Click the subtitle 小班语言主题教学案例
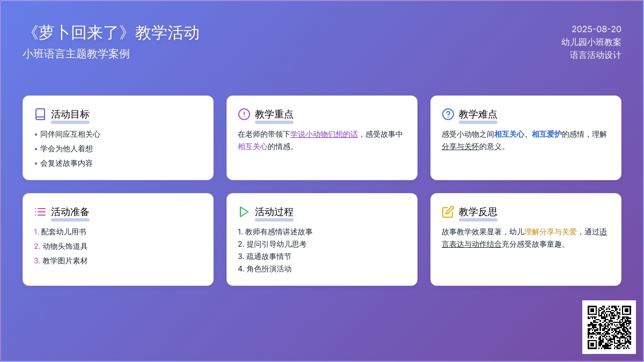Viewport: 644px width, 362px height. tap(76, 54)
